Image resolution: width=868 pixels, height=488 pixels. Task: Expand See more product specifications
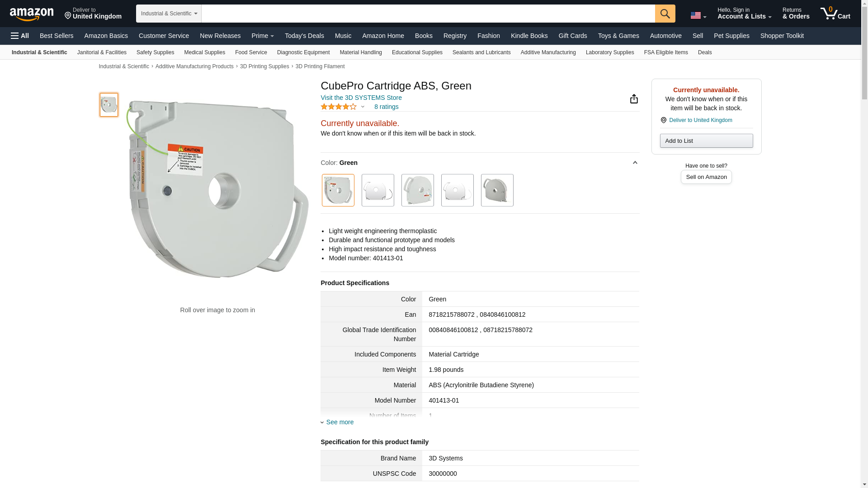[x=339, y=422]
